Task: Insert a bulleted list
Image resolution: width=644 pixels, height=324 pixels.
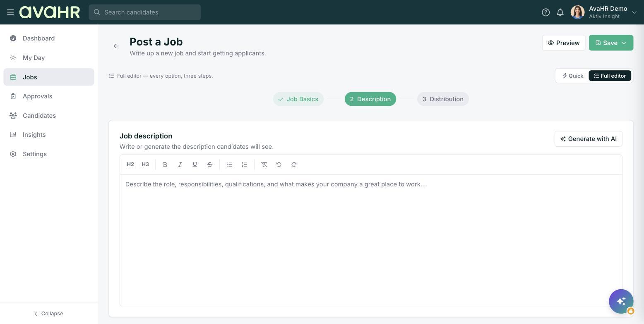Action: tap(230, 164)
